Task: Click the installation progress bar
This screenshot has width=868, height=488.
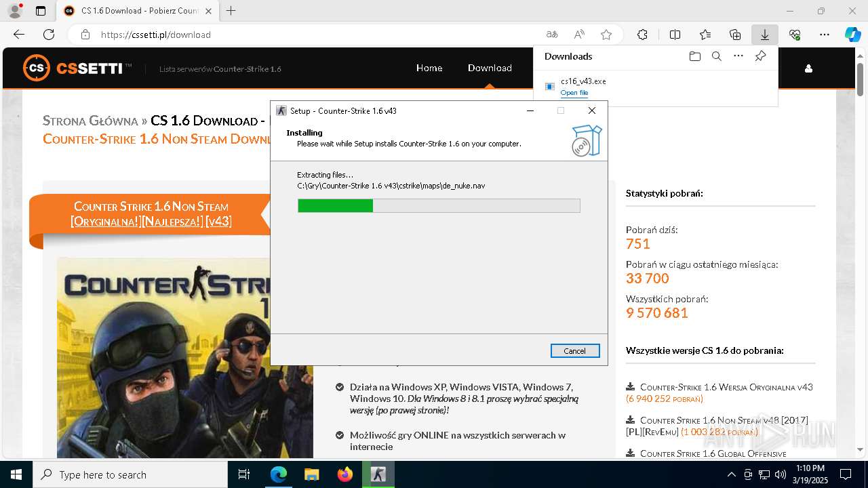Action: [x=439, y=205]
